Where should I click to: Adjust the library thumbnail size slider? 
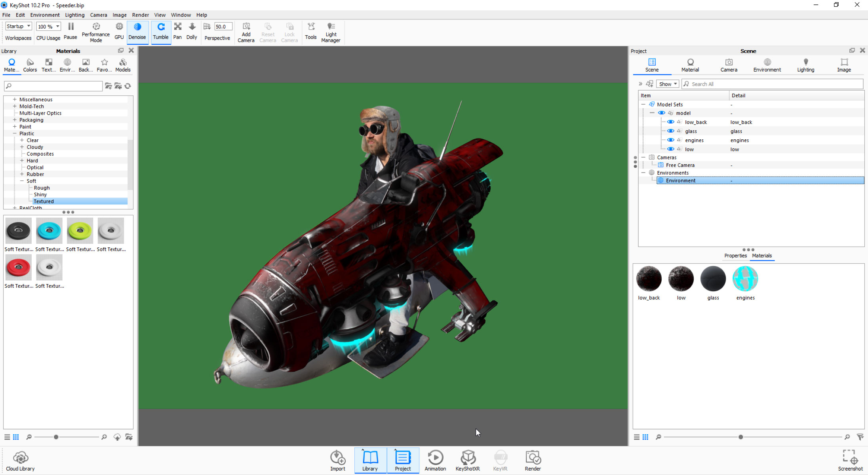coord(56,437)
